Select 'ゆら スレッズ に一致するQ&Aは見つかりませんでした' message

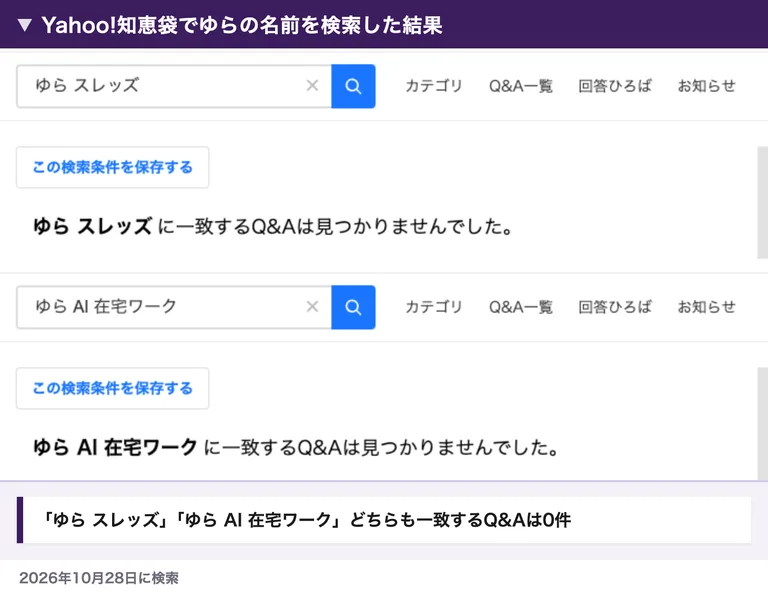click(x=273, y=226)
